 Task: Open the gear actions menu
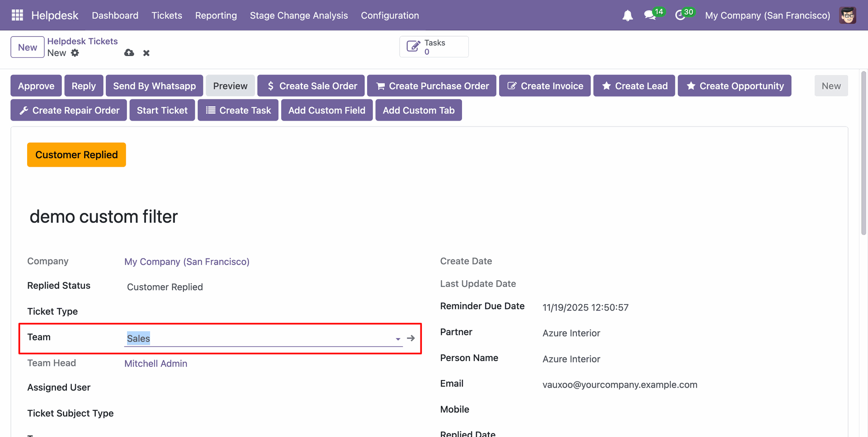75,53
